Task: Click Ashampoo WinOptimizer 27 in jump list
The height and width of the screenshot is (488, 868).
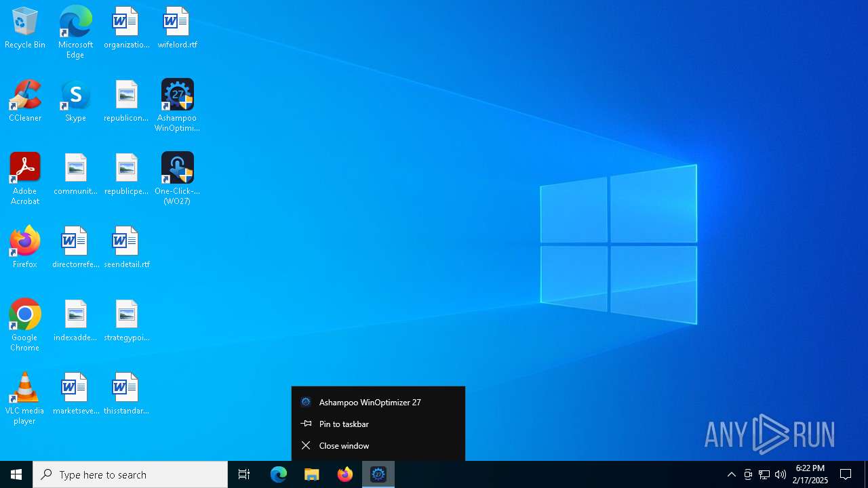Action: click(x=378, y=402)
